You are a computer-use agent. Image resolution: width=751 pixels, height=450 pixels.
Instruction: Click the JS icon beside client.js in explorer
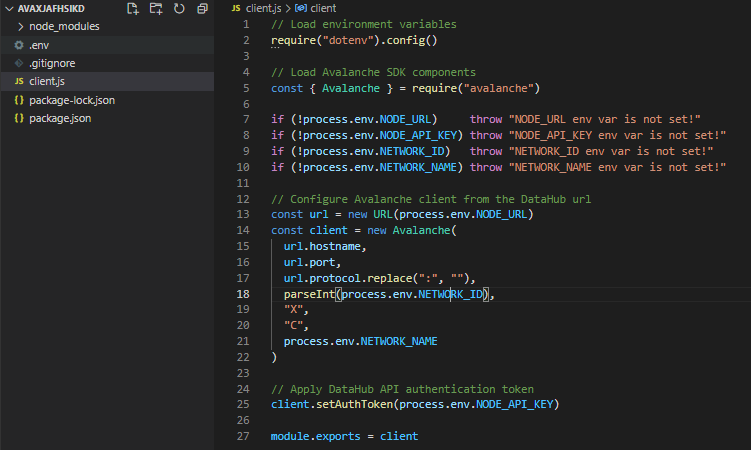click(19, 81)
